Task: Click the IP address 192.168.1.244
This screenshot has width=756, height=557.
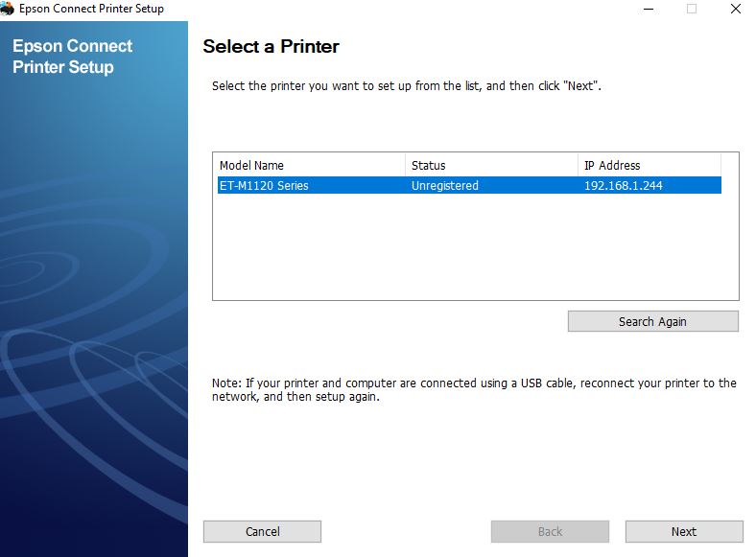Action: pos(623,185)
